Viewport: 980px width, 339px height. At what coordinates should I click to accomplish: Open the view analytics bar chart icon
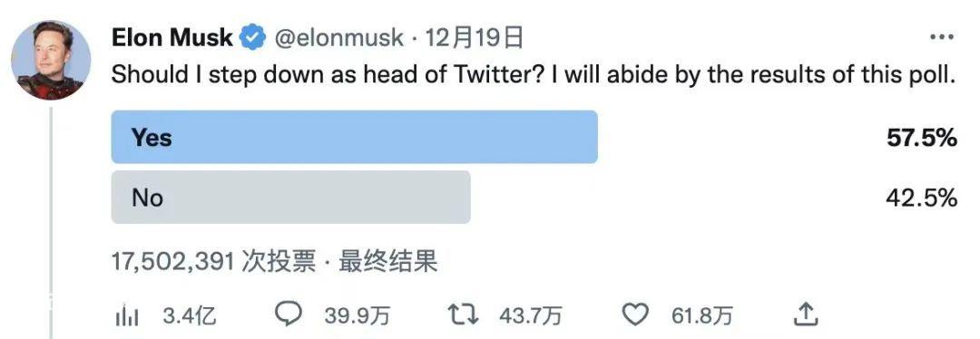point(128,316)
